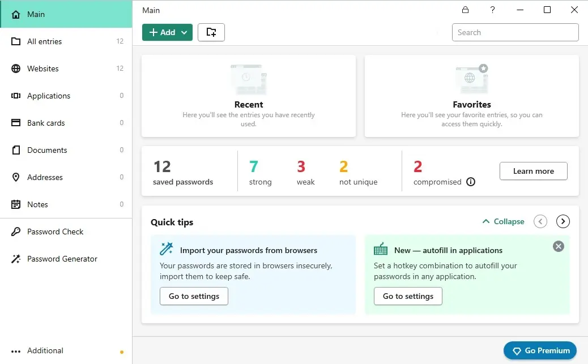Open Documents in the sidebar
The height and width of the screenshot is (364, 588).
pyautogui.click(x=66, y=150)
